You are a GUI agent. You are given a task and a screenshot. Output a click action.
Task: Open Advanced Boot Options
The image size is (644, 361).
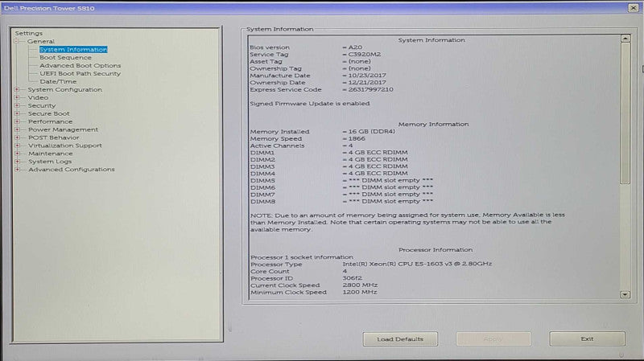80,66
